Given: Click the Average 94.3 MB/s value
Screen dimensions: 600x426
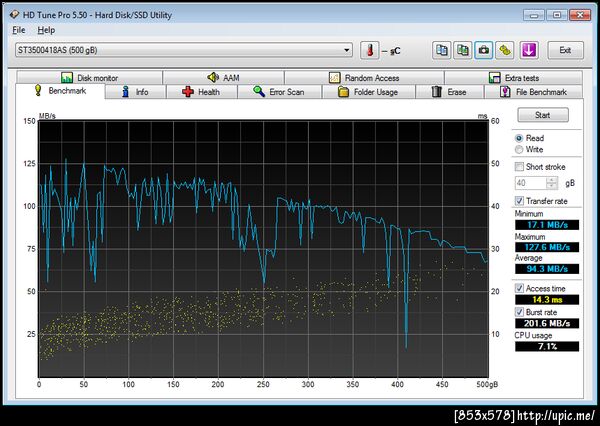Looking at the screenshot, I should 547,269.
